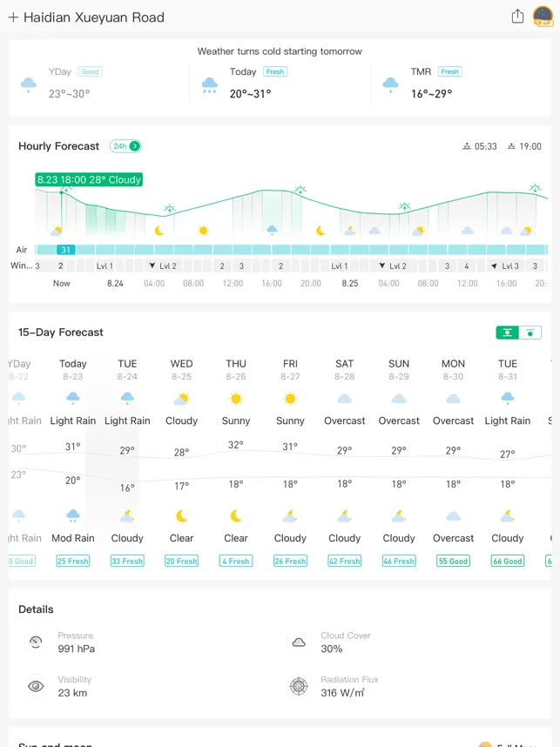Switch 15-day forecast to list view
This screenshot has width=560, height=747.
click(x=530, y=333)
